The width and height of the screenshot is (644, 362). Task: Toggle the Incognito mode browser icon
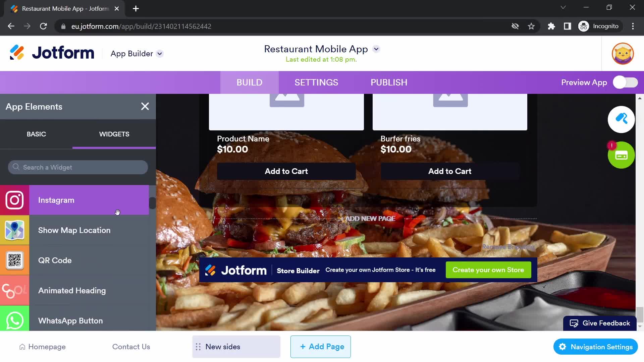pos(583,26)
